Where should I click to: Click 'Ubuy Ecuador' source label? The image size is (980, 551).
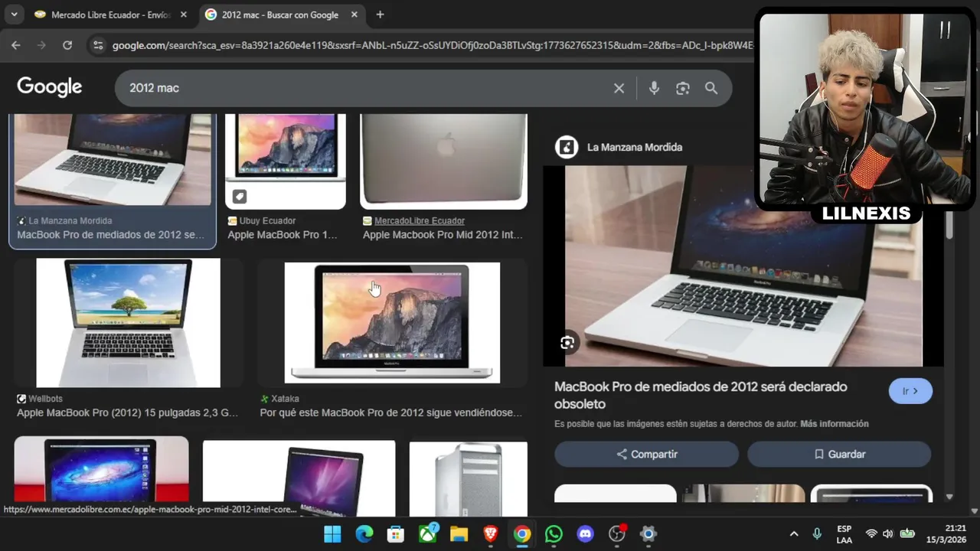point(267,220)
